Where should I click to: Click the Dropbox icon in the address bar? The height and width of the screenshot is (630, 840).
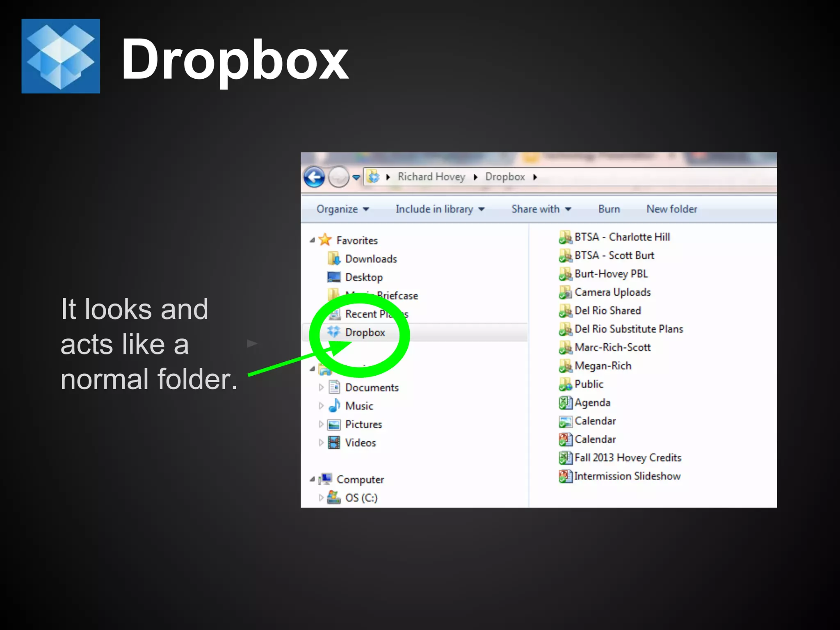[x=373, y=177]
